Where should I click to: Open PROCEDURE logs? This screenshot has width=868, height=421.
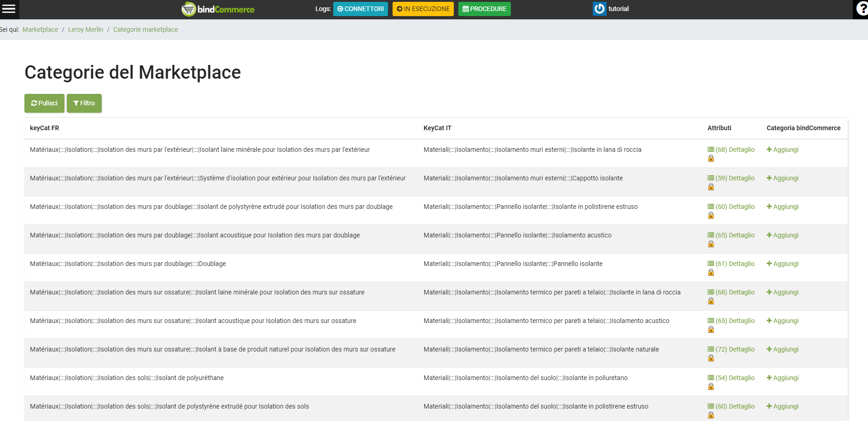[x=484, y=9]
